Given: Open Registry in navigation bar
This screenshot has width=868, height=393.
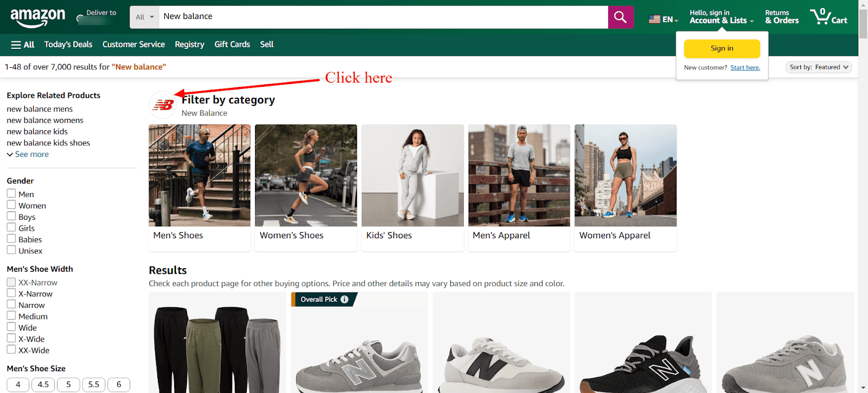Looking at the screenshot, I should [189, 45].
